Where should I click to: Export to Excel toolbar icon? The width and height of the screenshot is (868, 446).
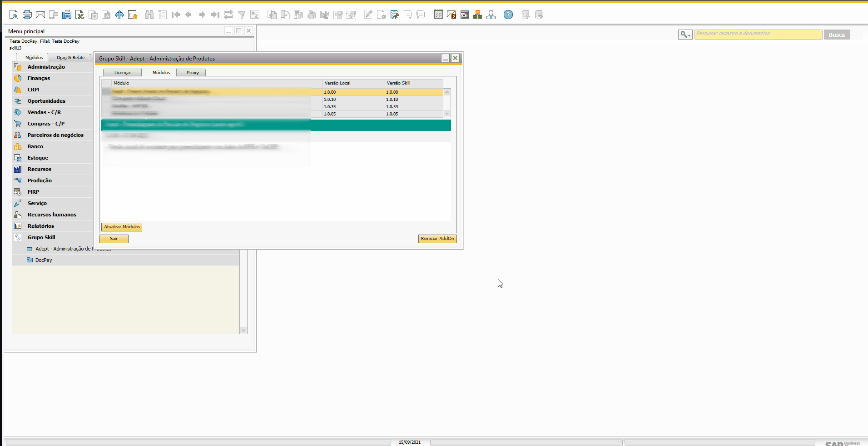80,15
